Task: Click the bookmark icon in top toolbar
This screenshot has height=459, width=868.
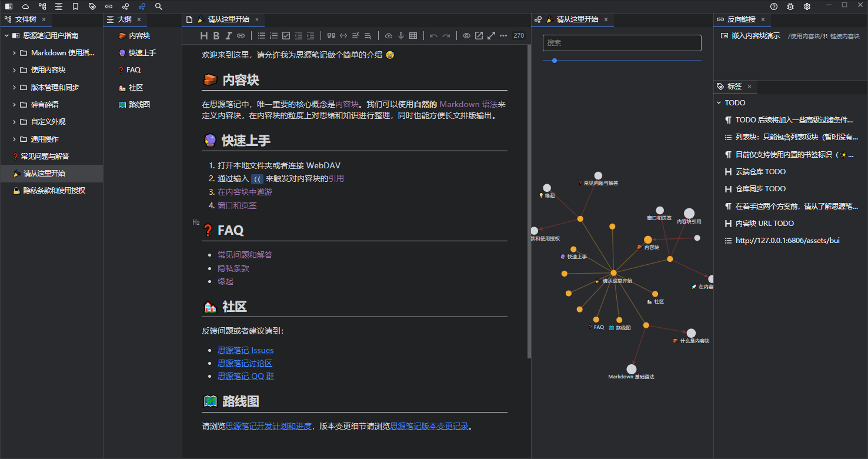Action: tap(75, 6)
